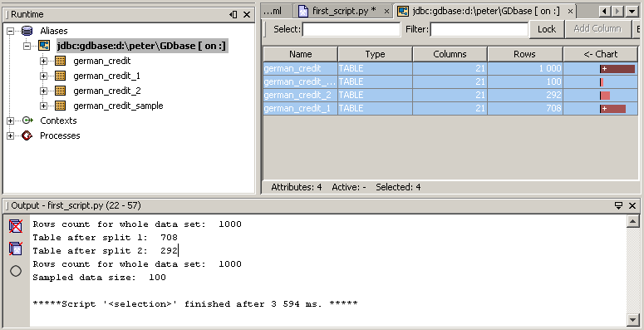Expand the german_credit_sample tree node
This screenshot has width=644, height=330.
[x=43, y=106]
